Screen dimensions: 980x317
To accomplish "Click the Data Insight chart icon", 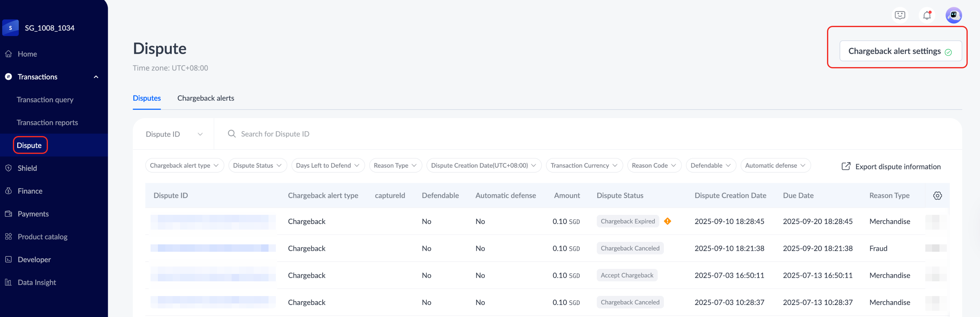I will pyautogui.click(x=8, y=282).
